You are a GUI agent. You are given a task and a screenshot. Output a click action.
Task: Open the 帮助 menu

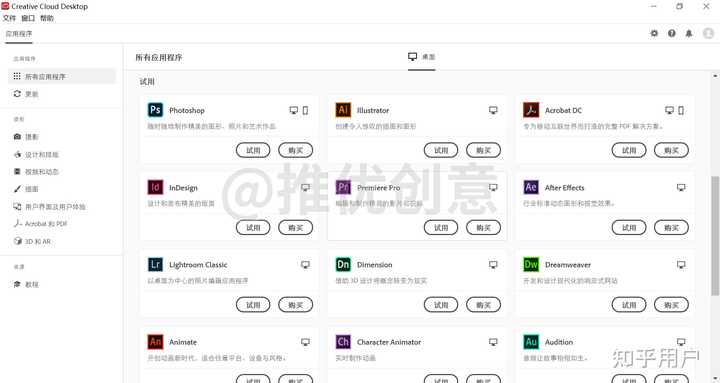47,18
